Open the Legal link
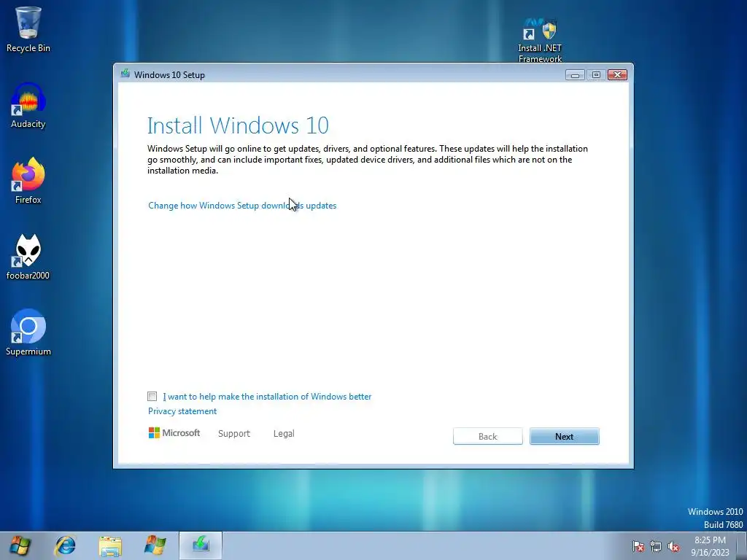Screen dimensions: 747x560 pyautogui.click(x=284, y=433)
